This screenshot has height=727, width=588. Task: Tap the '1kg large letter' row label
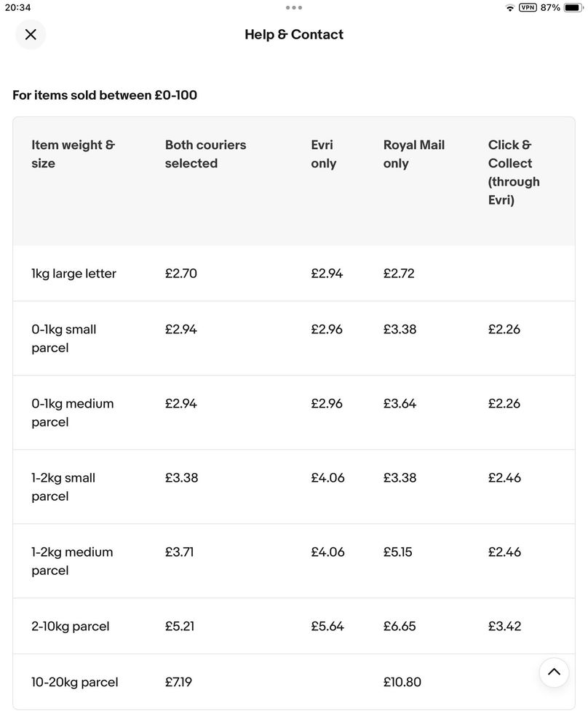tap(73, 274)
